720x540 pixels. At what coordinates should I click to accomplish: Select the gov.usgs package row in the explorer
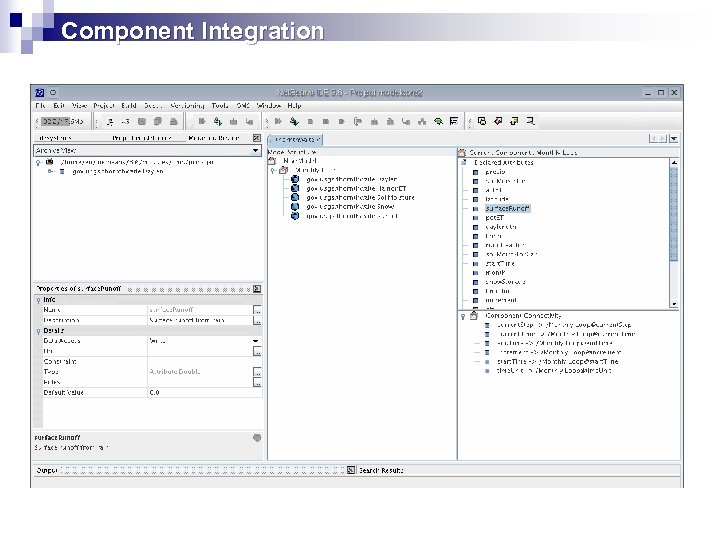point(118,172)
